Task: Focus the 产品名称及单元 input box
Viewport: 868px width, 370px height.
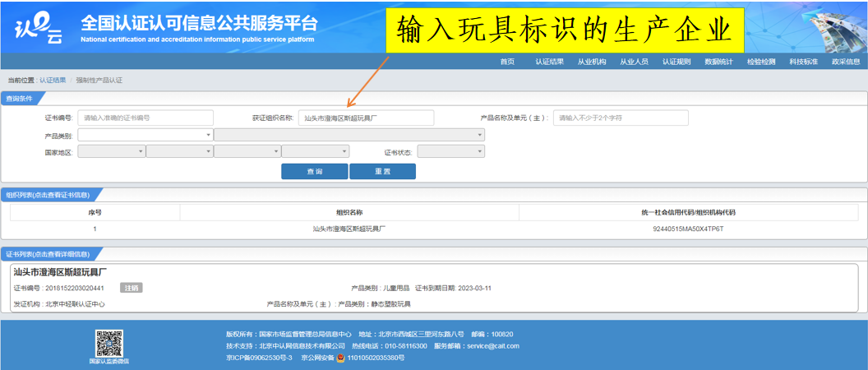Action: (621, 118)
